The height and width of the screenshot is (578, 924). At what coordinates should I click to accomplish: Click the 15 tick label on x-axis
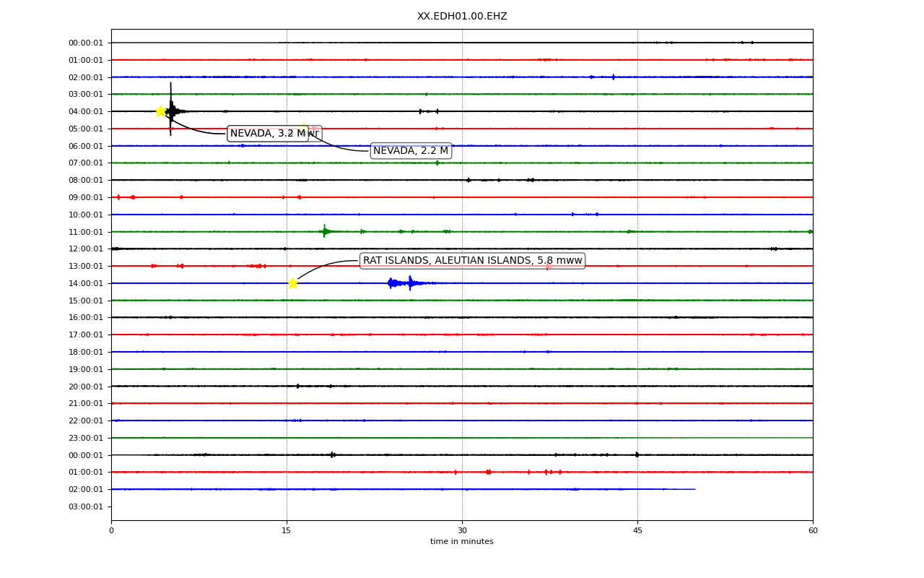click(x=287, y=531)
